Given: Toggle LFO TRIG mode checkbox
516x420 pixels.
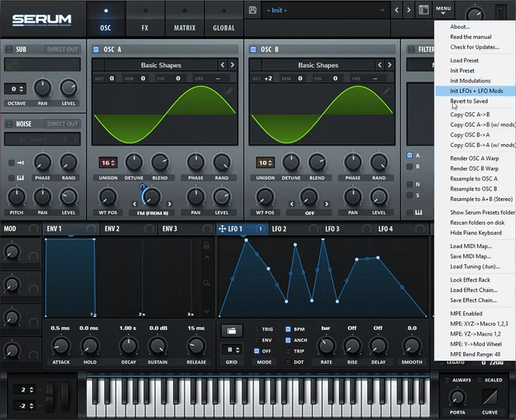Looking at the screenshot, I should coord(256,329).
